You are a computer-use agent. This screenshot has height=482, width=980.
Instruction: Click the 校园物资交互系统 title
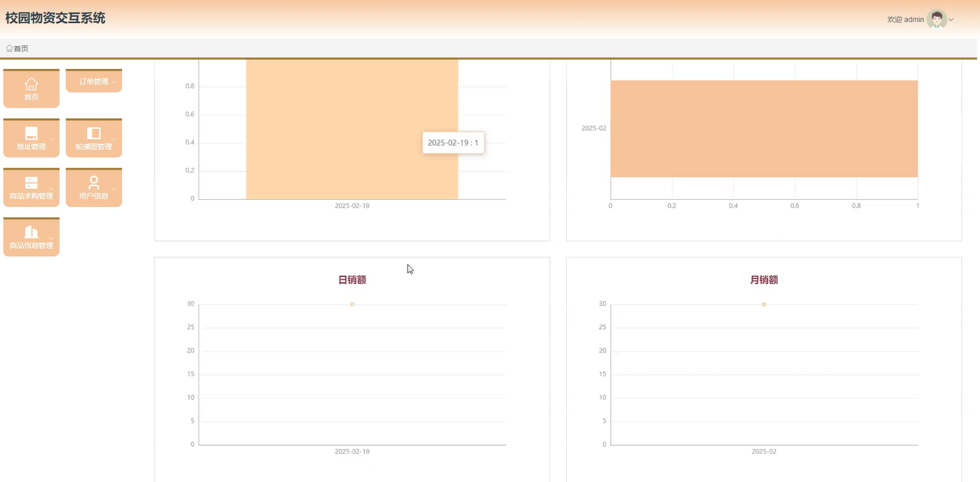click(x=55, y=18)
